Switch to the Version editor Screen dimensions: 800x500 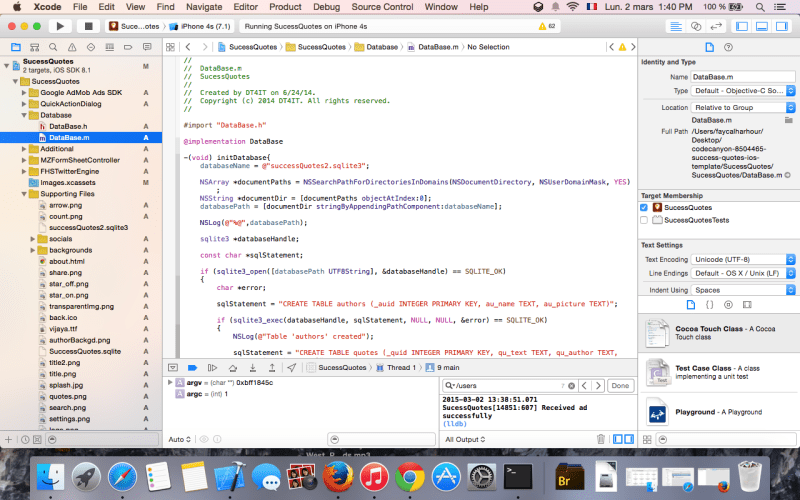click(x=716, y=26)
